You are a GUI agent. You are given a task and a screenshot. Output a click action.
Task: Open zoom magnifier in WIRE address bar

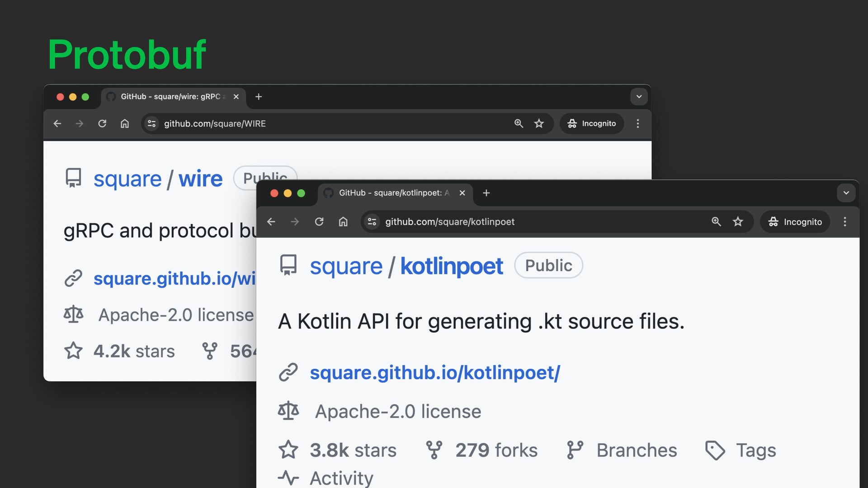(519, 123)
